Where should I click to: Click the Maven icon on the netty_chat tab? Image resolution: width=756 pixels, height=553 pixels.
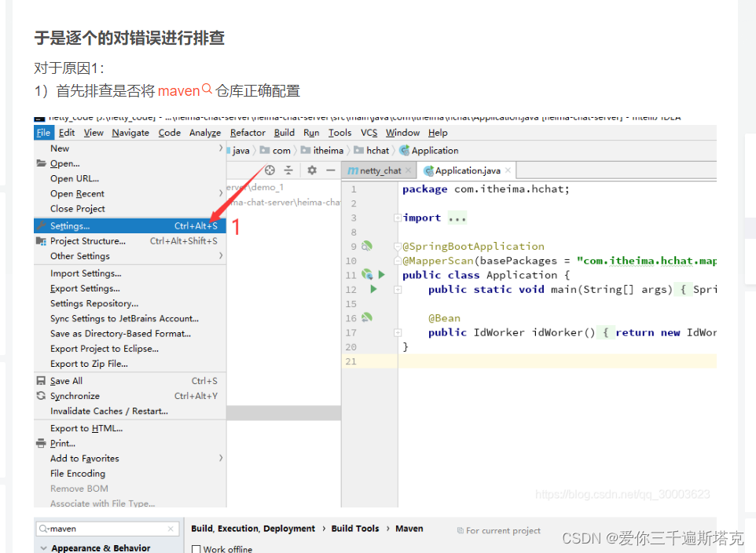click(353, 170)
